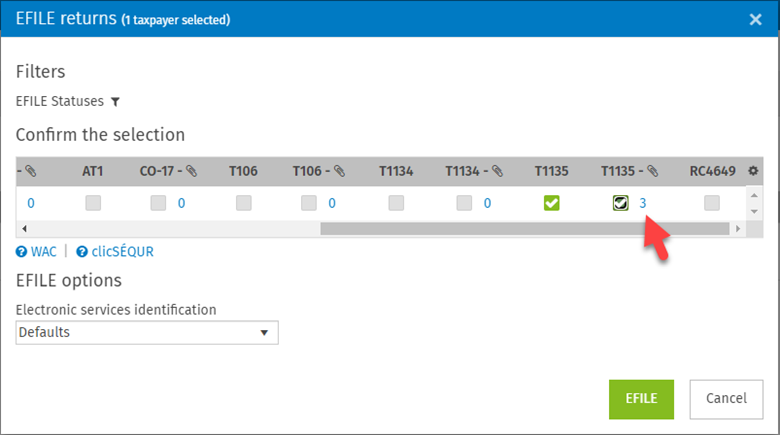Image resolution: width=780 pixels, height=435 pixels.
Task: Click the grid's vertical scroll down arrow
Action: pos(754,212)
